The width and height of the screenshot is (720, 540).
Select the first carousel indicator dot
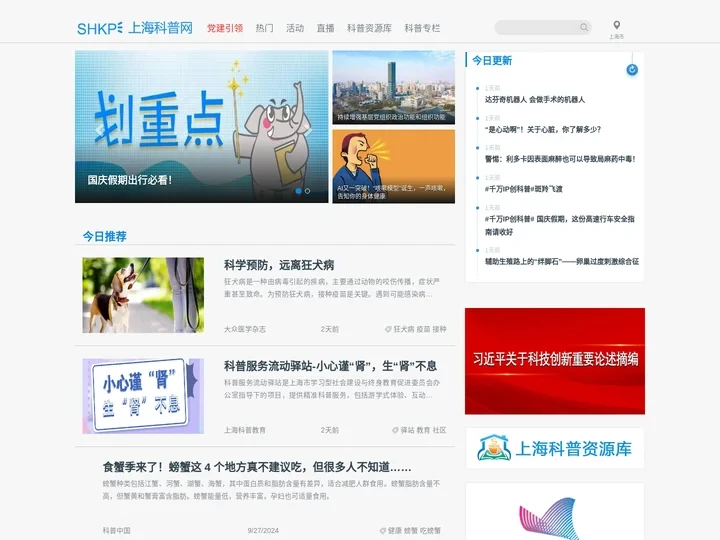(x=298, y=191)
